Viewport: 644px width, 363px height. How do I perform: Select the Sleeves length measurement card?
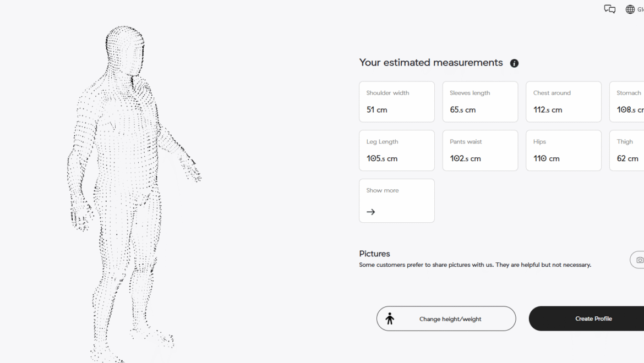click(x=480, y=102)
